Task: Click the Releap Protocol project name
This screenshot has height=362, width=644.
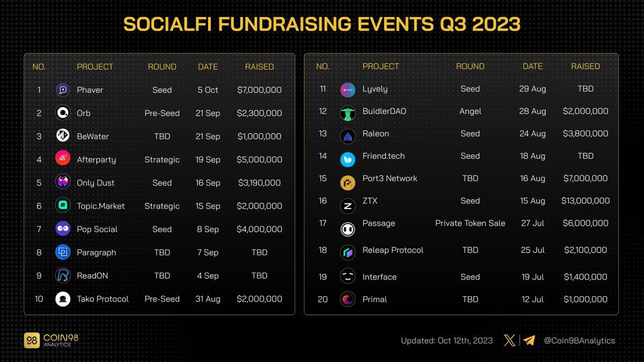Action: coord(393,250)
